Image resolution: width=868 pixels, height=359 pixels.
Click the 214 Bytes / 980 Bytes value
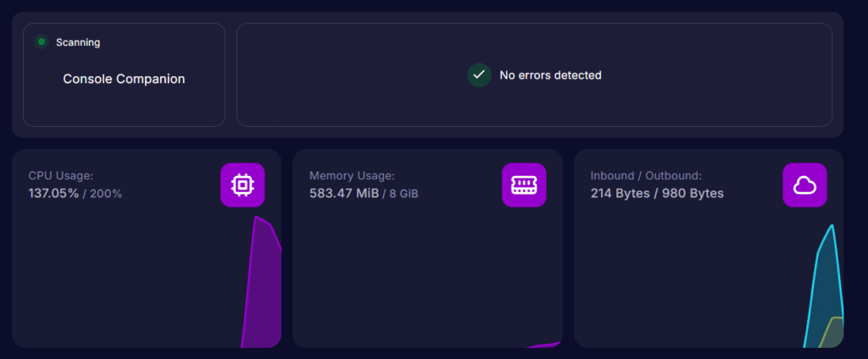(657, 193)
